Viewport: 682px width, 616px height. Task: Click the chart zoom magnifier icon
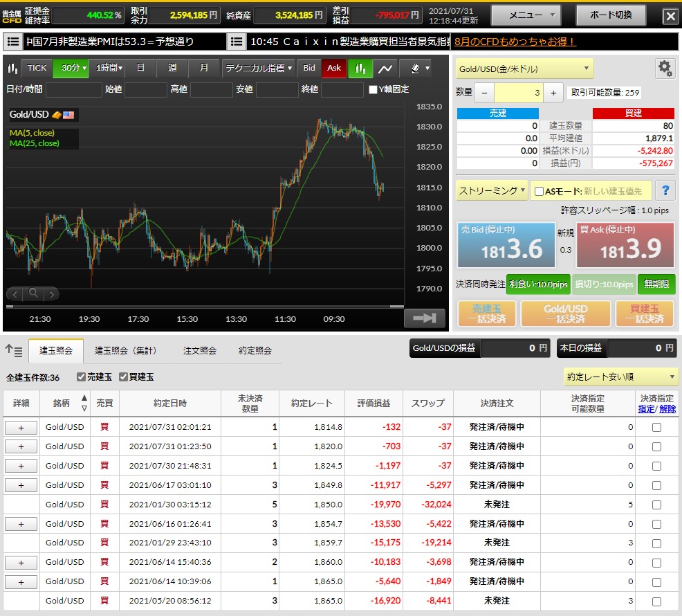33,294
